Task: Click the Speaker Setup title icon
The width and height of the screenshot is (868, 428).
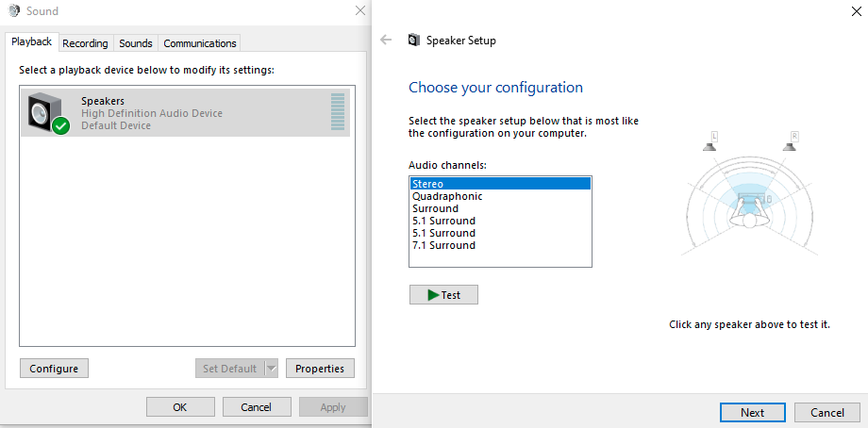Action: 413,41
